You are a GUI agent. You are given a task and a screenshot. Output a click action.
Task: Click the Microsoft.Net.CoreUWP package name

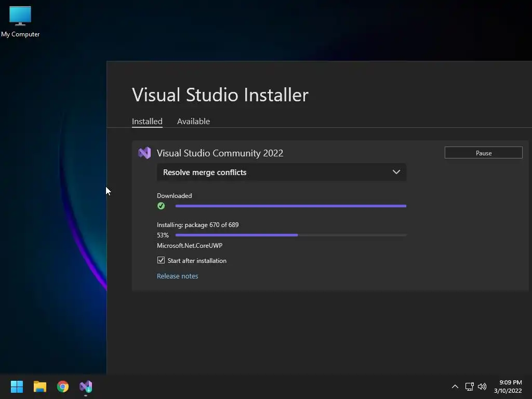click(x=190, y=245)
